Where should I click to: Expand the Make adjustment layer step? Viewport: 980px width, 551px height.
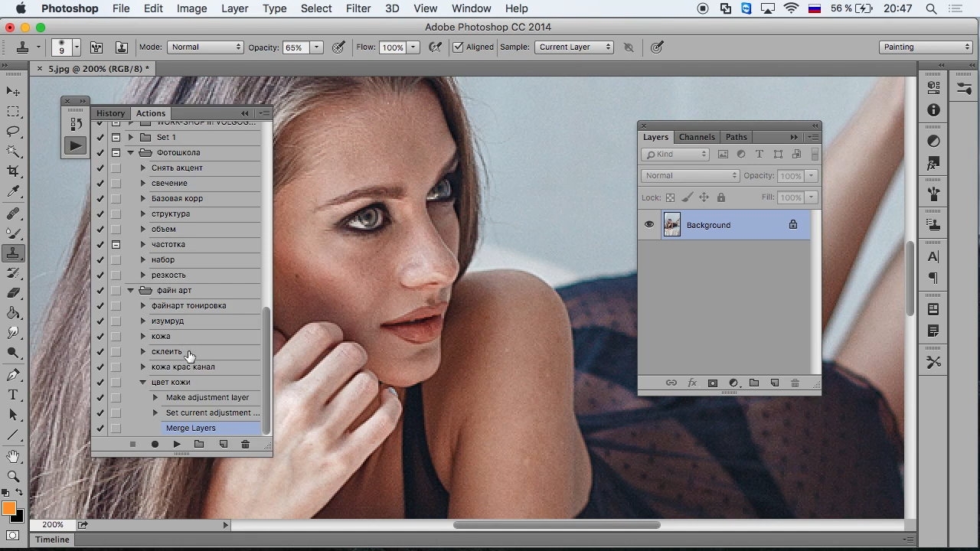coord(155,397)
